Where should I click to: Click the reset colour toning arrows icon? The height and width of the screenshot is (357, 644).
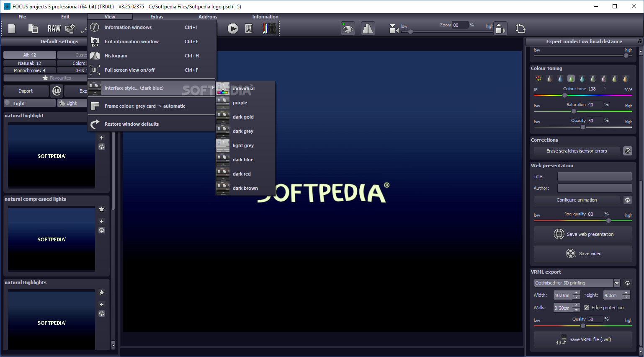click(x=538, y=78)
